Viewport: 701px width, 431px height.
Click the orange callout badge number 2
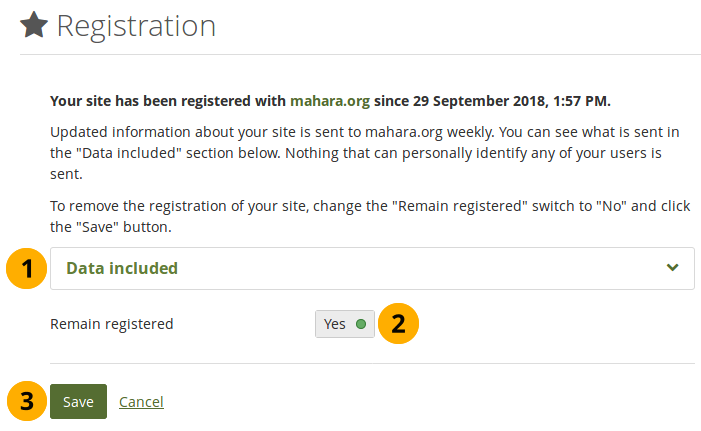398,324
